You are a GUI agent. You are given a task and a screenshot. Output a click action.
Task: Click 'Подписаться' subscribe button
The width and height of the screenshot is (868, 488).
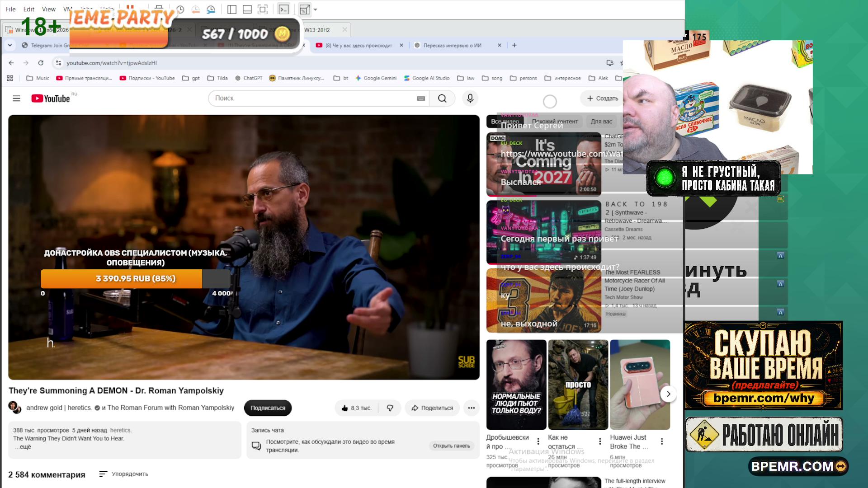click(x=268, y=408)
